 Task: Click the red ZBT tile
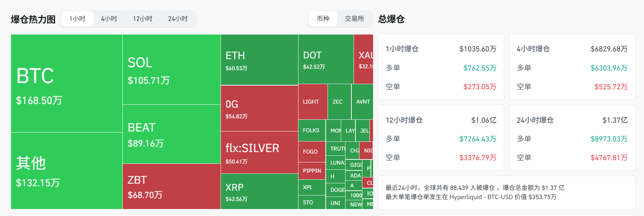[x=171, y=186]
